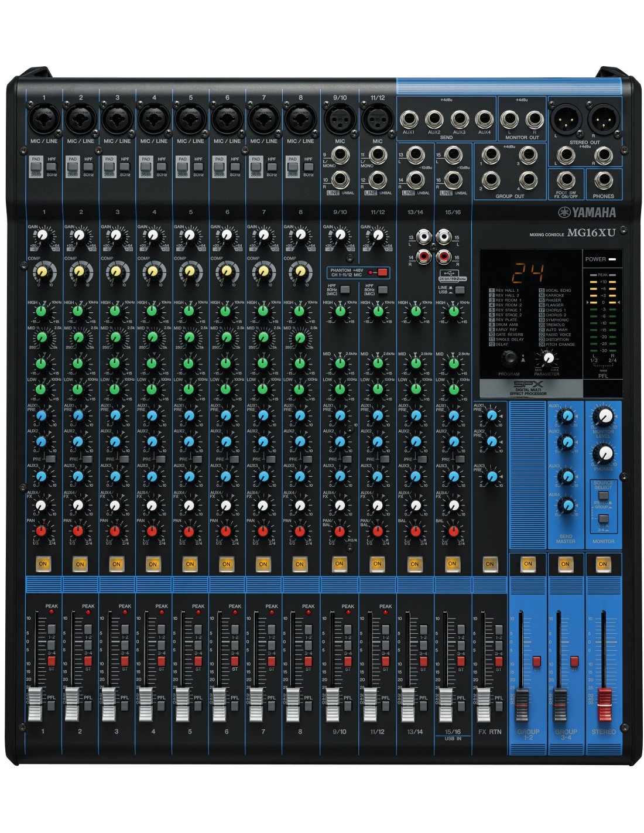Click the channel 8 fader handle
This screenshot has height=833, width=644.
pyautogui.click(x=299, y=704)
